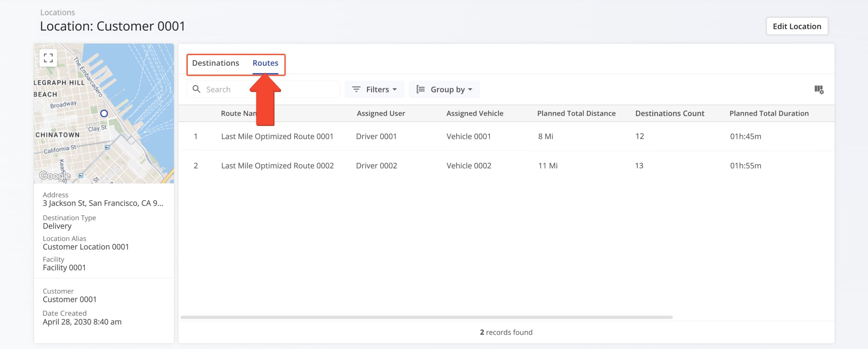
Task: Sort by the Assigned Vehicle column header
Action: click(475, 114)
